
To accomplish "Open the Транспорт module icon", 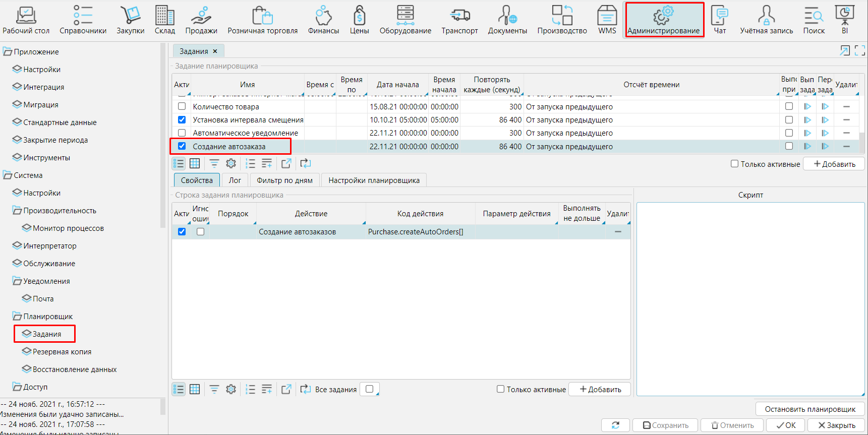I will coord(459,20).
